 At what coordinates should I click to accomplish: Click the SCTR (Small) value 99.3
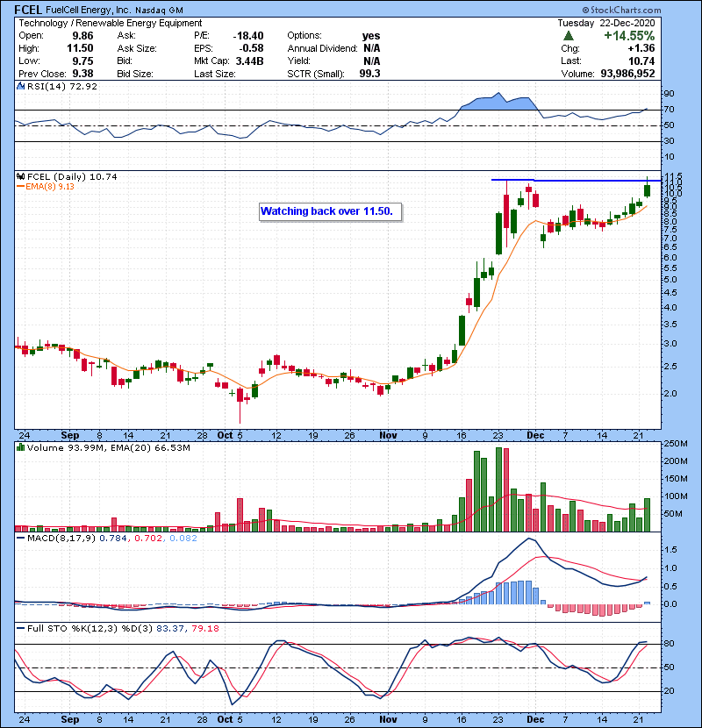click(369, 74)
